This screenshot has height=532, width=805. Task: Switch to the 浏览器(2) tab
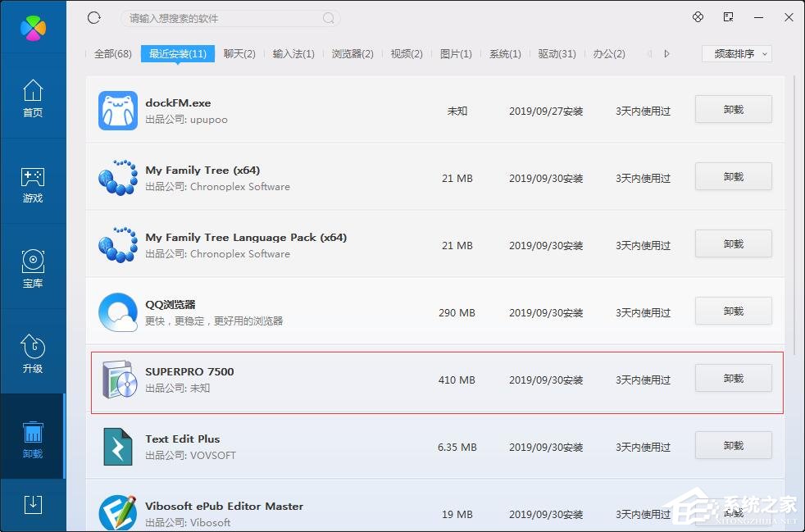[352, 53]
